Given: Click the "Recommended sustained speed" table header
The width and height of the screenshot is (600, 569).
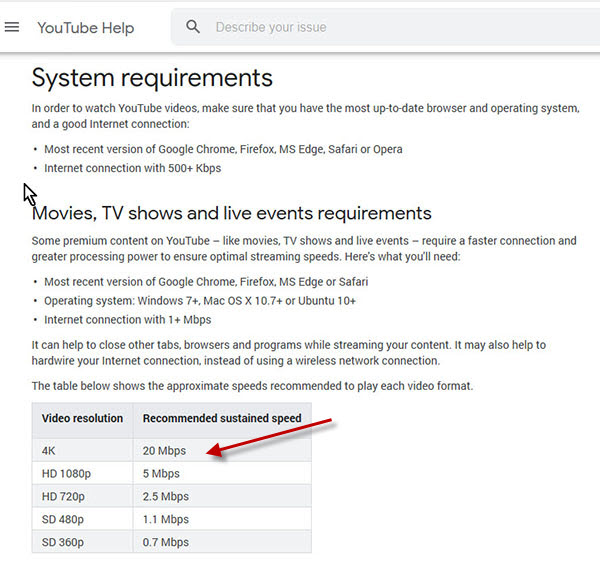Looking at the screenshot, I should click(x=222, y=418).
